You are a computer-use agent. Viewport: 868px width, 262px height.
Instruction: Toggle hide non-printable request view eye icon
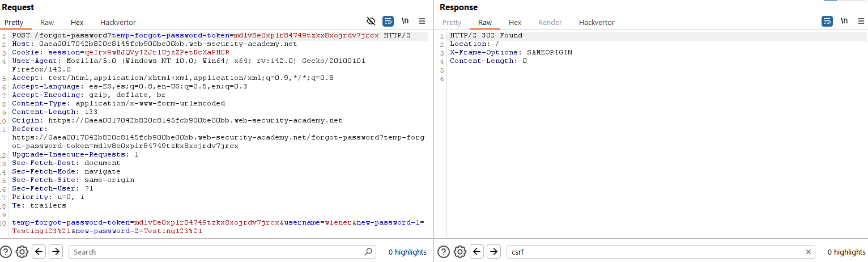[x=371, y=21]
